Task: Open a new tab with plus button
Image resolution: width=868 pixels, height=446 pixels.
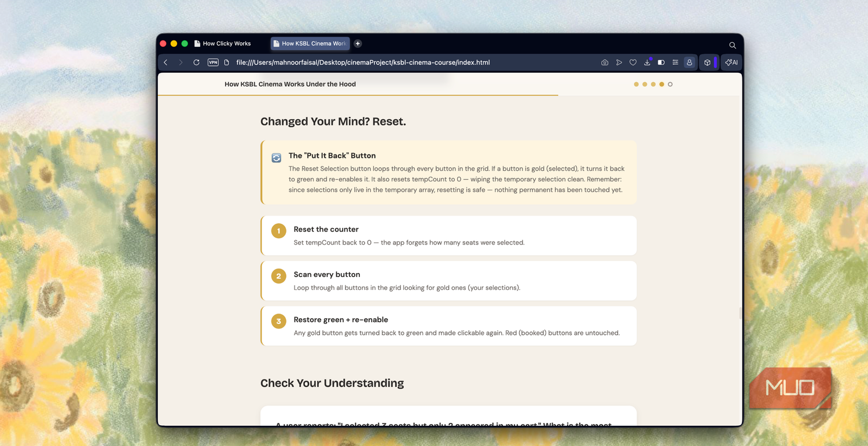Action: [x=358, y=43]
